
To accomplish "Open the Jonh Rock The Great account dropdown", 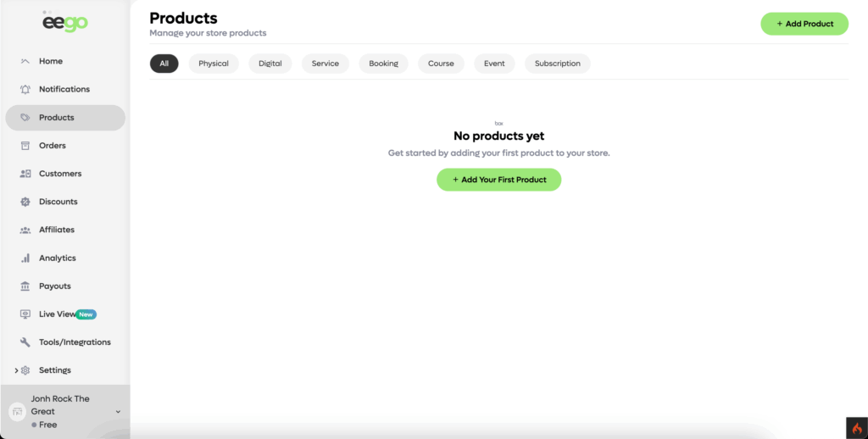I will (x=118, y=412).
